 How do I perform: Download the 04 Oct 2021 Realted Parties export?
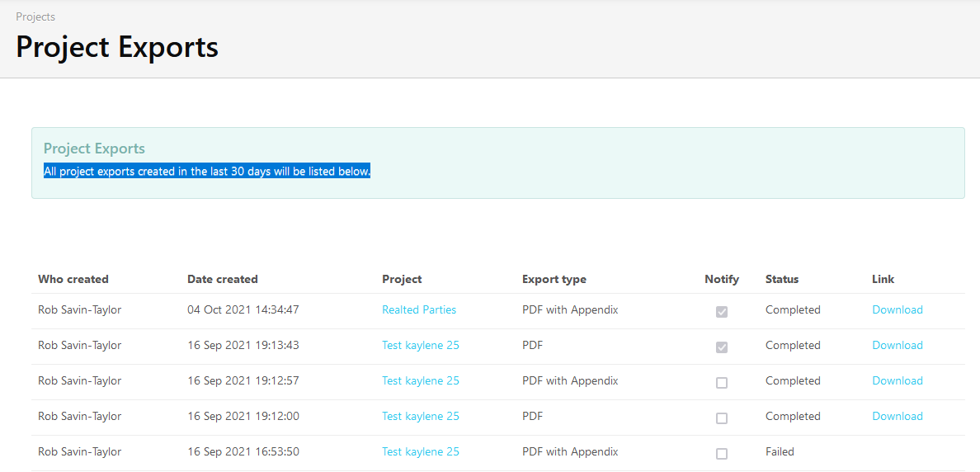coord(898,310)
